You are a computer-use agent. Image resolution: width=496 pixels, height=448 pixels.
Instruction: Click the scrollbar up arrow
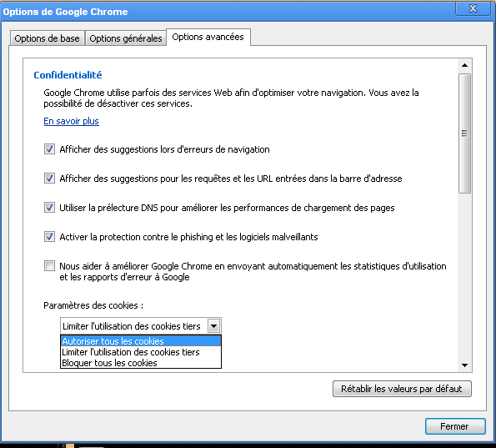464,65
